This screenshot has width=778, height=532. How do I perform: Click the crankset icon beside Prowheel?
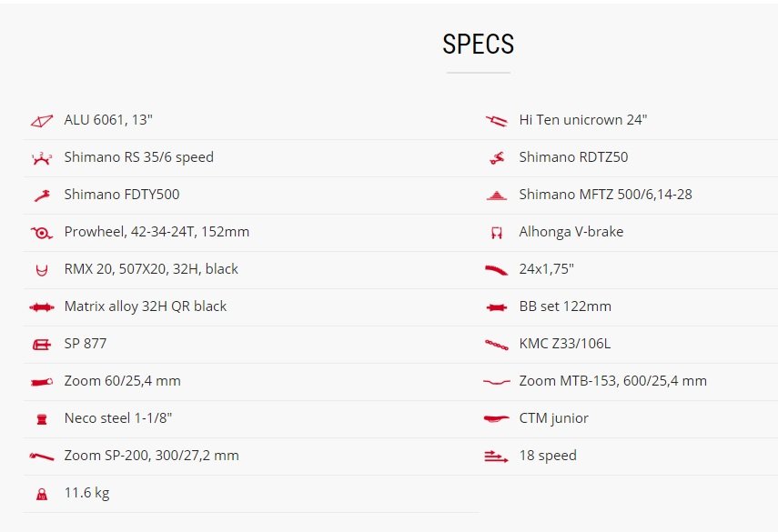[x=42, y=233]
